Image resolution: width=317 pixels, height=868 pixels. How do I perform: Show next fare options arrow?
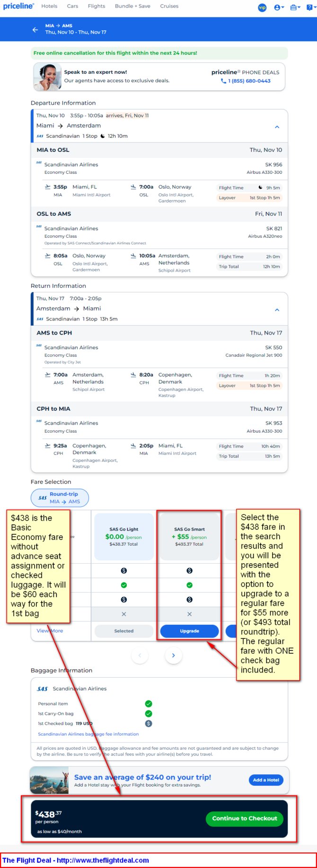pyautogui.click(x=173, y=655)
